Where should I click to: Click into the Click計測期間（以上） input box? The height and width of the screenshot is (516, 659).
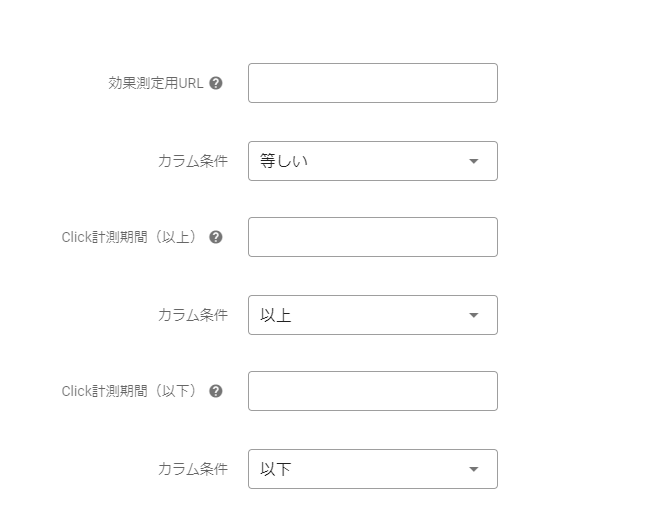click(x=372, y=237)
